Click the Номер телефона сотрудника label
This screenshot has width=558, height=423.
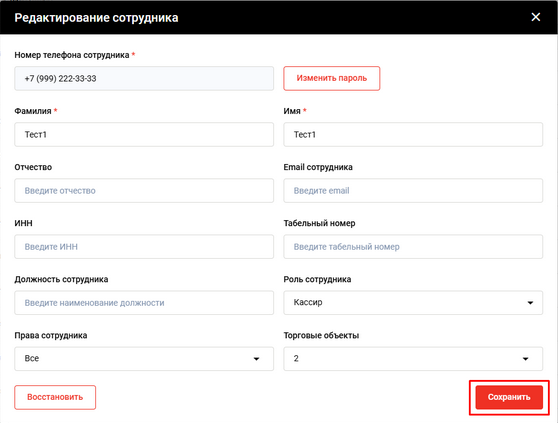(72, 55)
